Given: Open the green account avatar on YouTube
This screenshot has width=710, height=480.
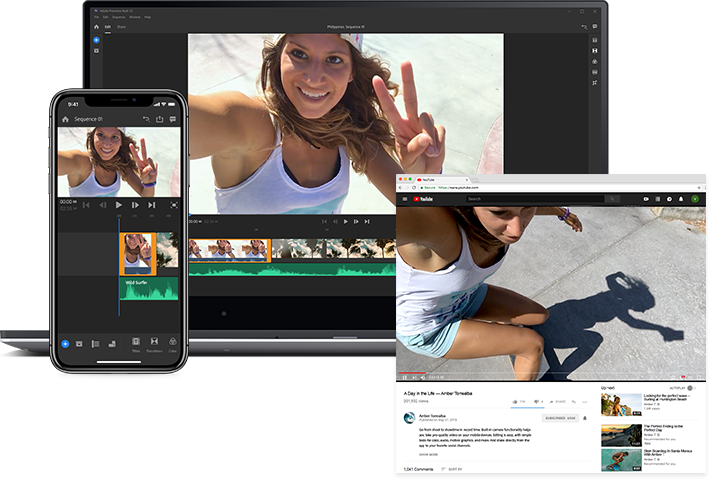Looking at the screenshot, I should [x=695, y=199].
